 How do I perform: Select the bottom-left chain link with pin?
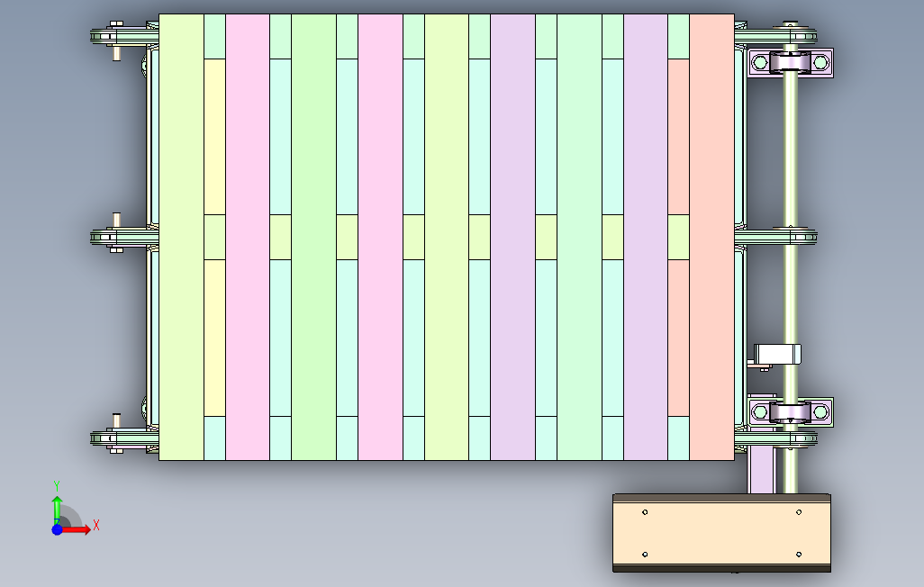point(123,438)
